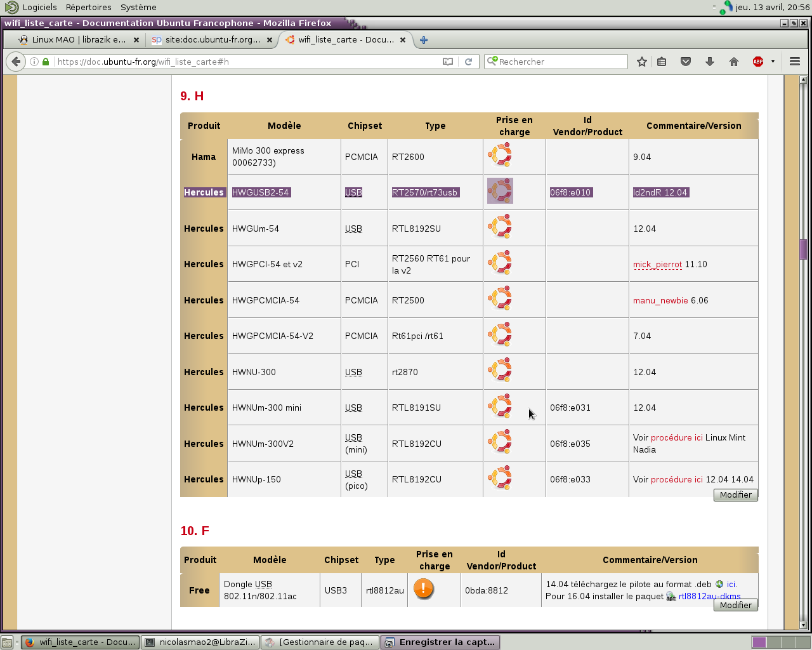Open the mick_pierrot link
Viewport: 812px width, 650px height.
[x=657, y=265]
